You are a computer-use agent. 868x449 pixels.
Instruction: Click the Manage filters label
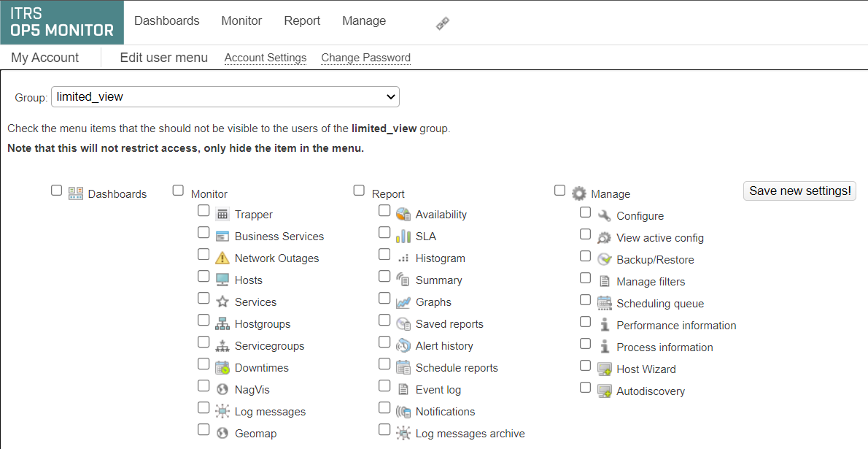651,282
